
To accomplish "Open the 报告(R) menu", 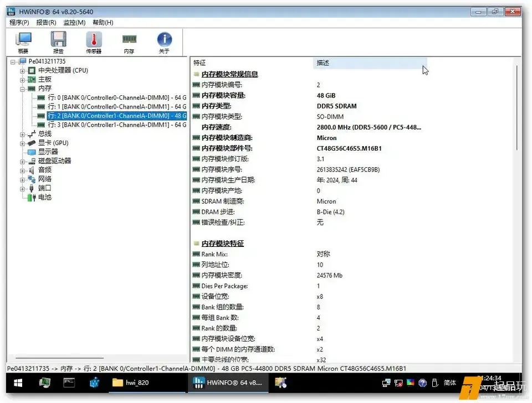I will pyautogui.click(x=46, y=22).
